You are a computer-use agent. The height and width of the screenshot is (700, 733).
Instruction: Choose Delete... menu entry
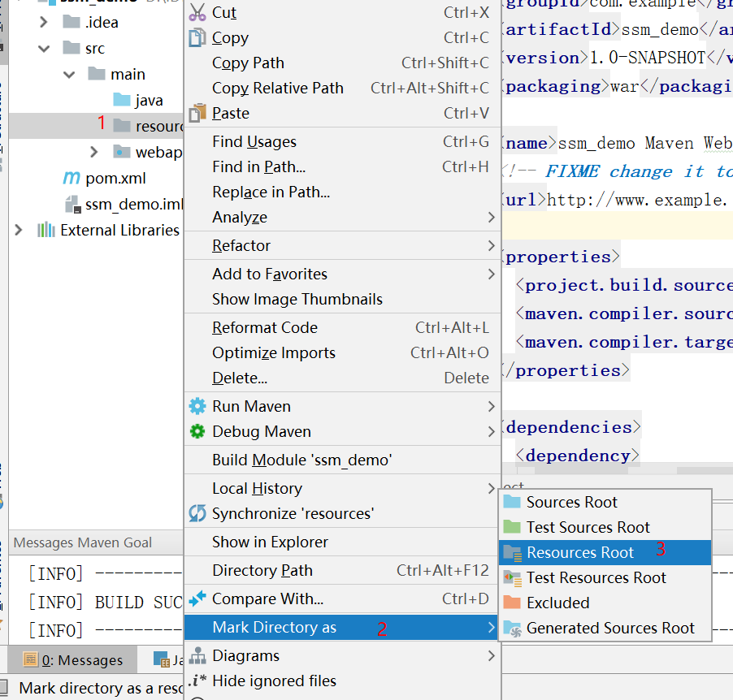(342, 378)
